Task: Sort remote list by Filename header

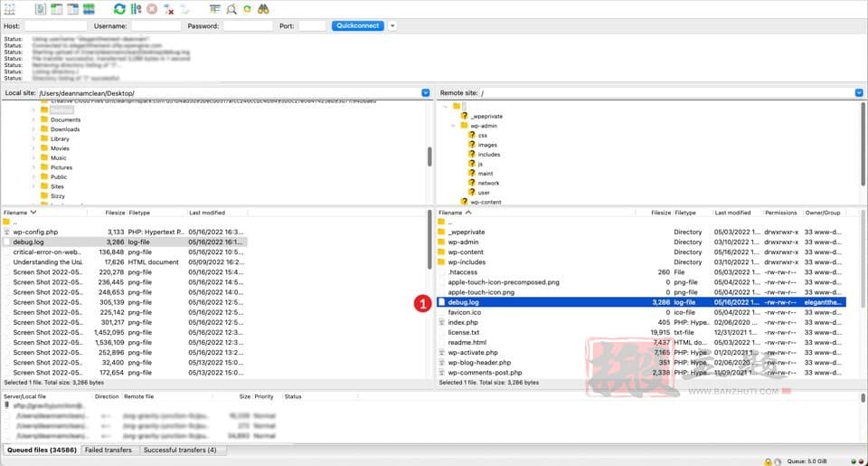Action: click(x=450, y=213)
